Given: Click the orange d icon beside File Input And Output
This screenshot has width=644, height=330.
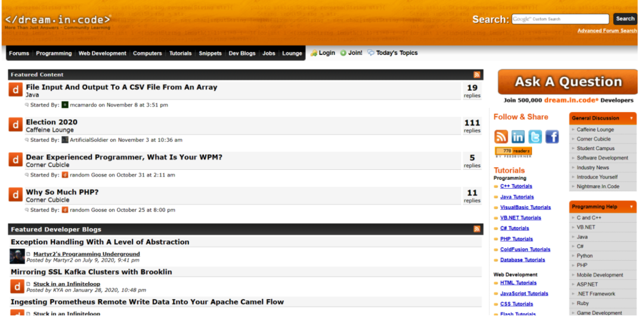Looking at the screenshot, I should point(16,89).
